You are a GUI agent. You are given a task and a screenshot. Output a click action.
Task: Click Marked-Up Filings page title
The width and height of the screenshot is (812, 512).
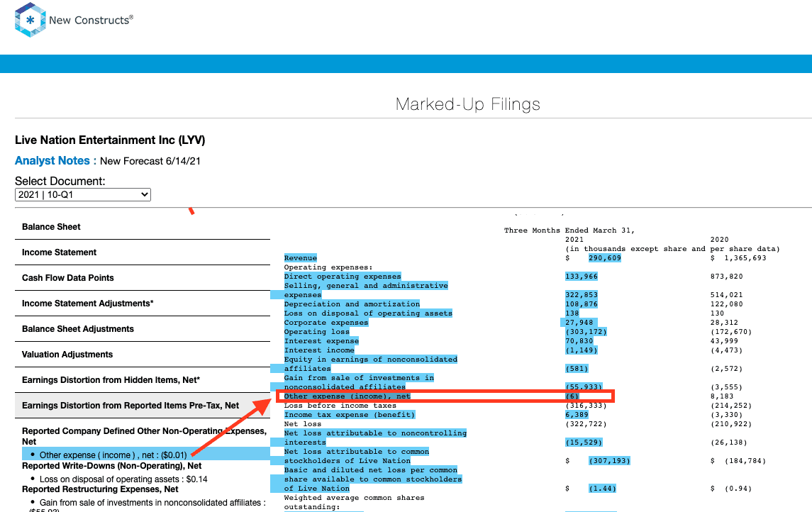467,104
